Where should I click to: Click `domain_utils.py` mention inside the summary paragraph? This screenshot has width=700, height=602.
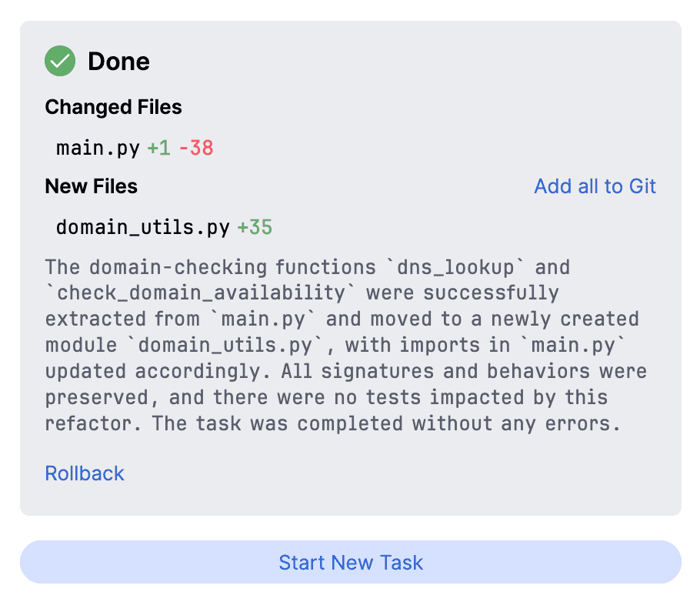click(225, 345)
